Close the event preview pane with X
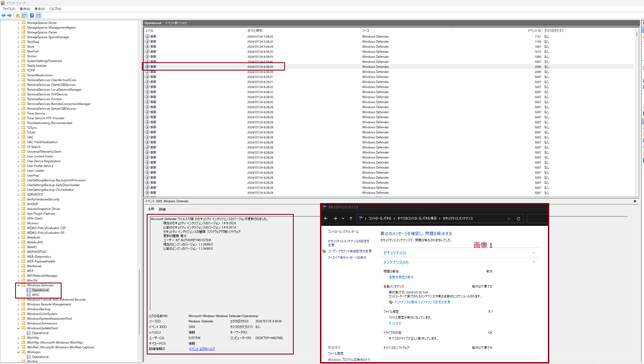The width and height of the screenshot is (644, 364). (635, 201)
